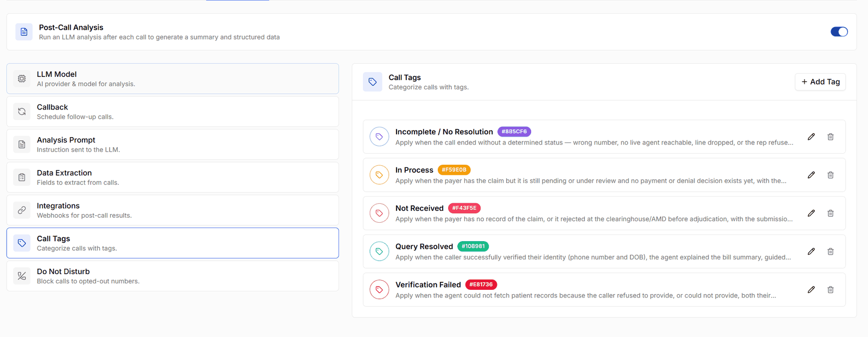Click the #E81736 color badge

481,284
